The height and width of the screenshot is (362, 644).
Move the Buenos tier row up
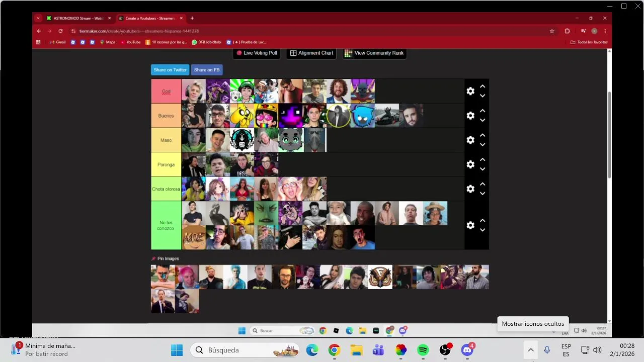tap(482, 111)
